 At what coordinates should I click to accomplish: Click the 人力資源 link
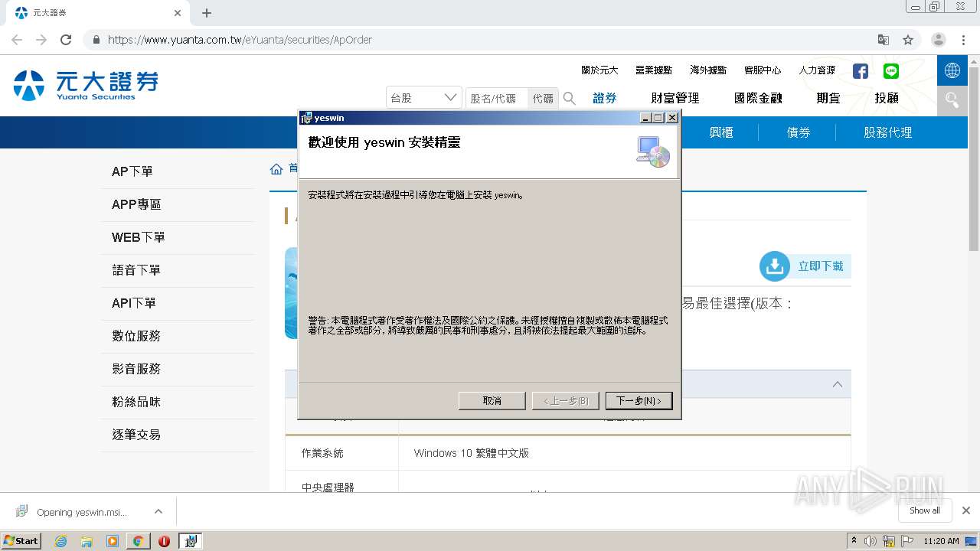click(817, 70)
